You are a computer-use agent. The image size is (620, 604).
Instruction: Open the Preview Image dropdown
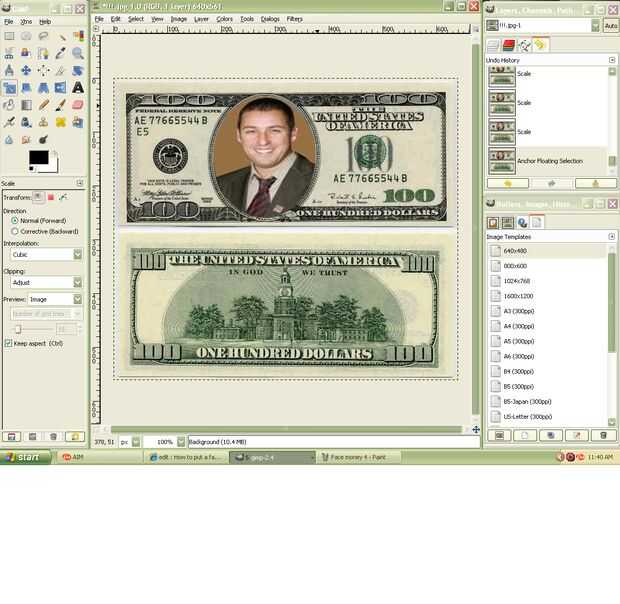(x=55, y=299)
